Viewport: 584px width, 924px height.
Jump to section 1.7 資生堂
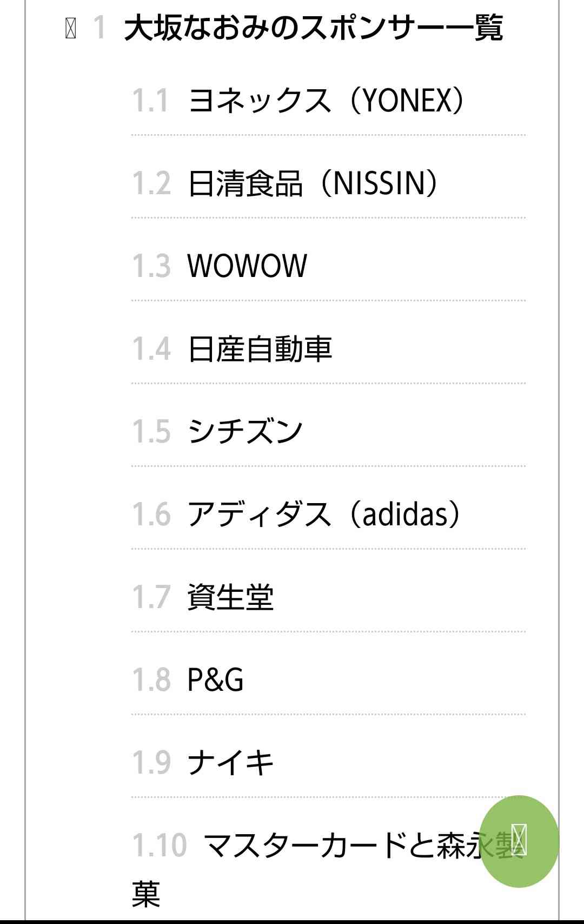230,597
